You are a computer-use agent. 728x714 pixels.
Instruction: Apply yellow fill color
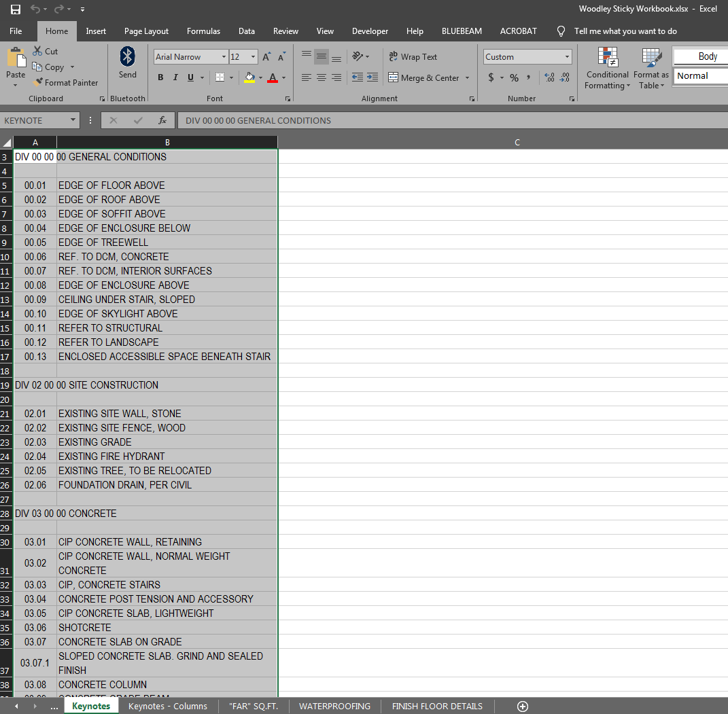click(249, 77)
